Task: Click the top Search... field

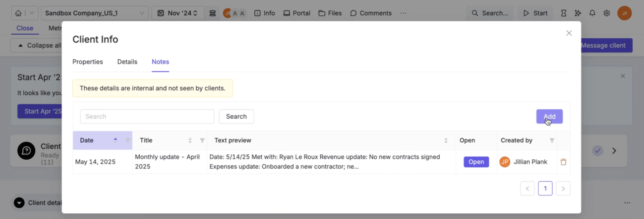Action: (490, 13)
